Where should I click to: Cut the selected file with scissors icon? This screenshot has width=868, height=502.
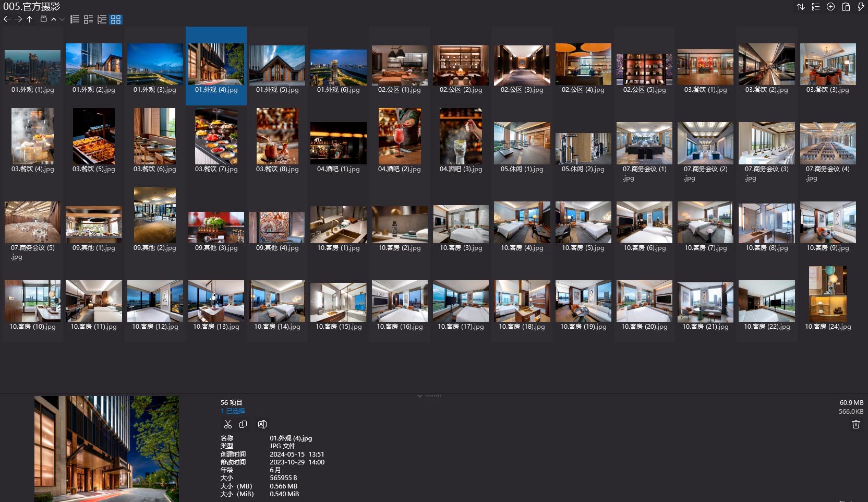click(228, 424)
